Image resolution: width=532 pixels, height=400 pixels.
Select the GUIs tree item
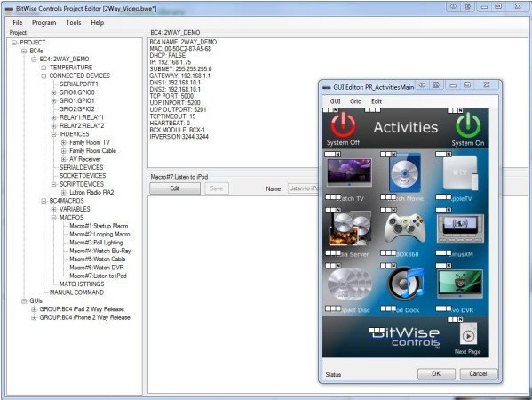pos(36,300)
